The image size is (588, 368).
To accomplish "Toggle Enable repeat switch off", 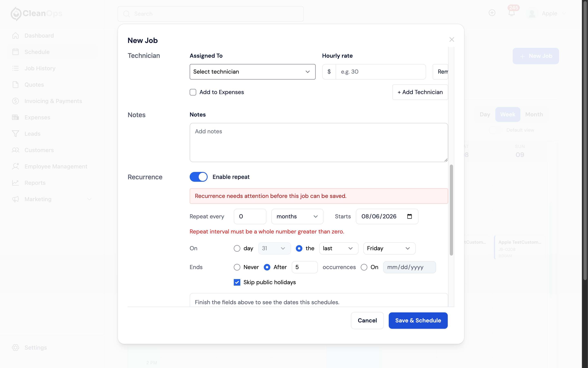I will pos(198,177).
